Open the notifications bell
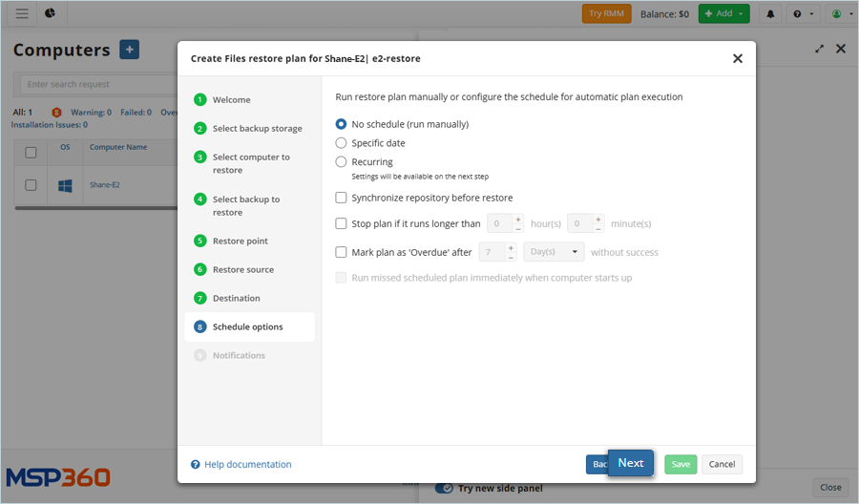 click(x=770, y=14)
